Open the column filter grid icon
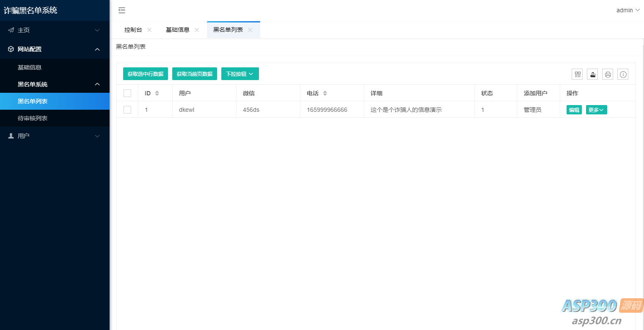The height and width of the screenshot is (330, 644). [x=577, y=75]
